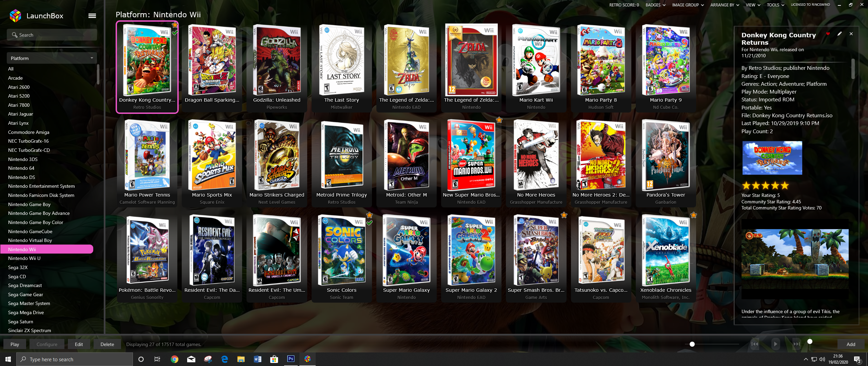This screenshot has height=366, width=868.
Task: Expand the Image Group dropdown
Action: pyautogui.click(x=688, y=5)
